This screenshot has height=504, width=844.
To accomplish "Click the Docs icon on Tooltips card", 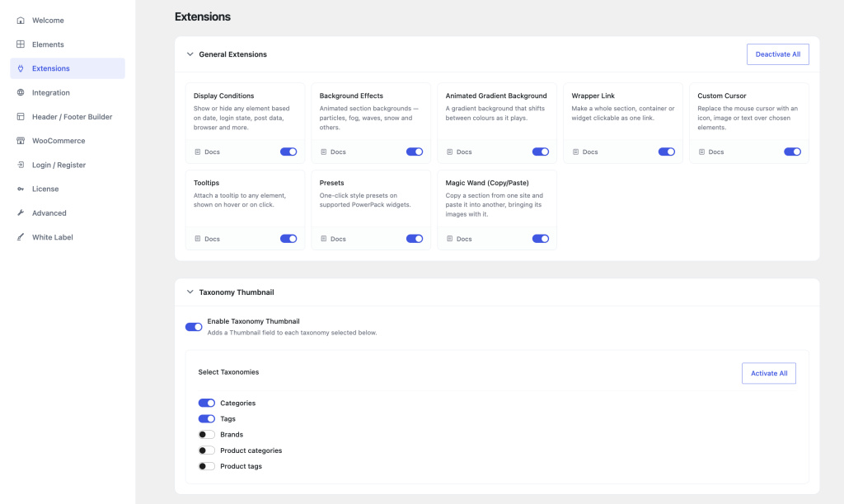I will (x=198, y=239).
